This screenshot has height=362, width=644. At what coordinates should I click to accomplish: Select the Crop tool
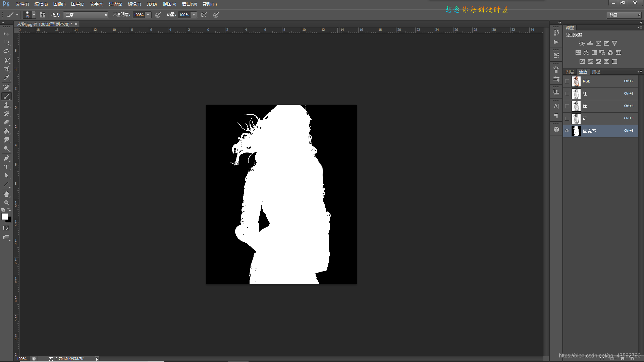(6, 69)
